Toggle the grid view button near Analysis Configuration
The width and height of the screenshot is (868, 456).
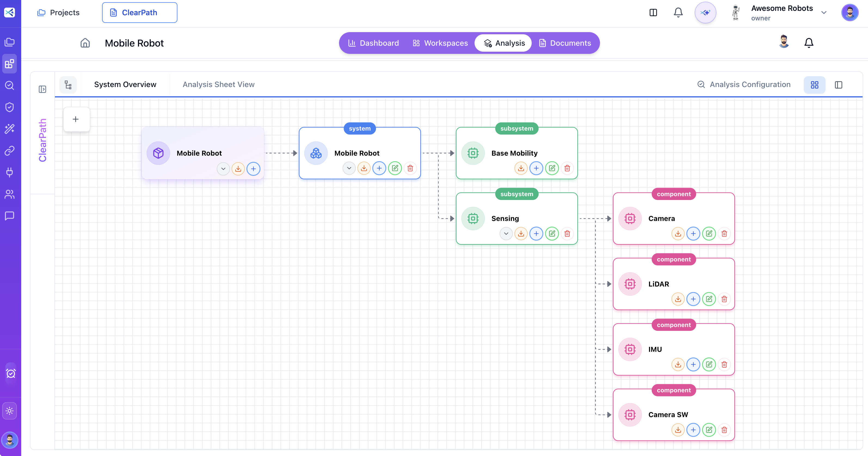coord(814,85)
